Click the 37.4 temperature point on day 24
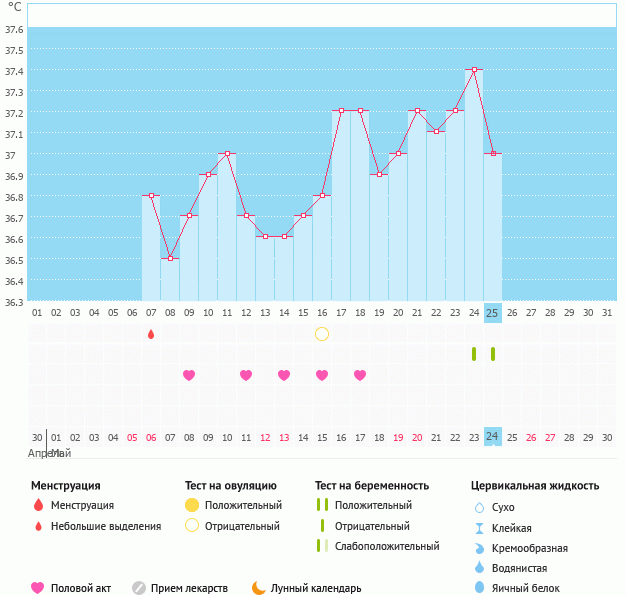The image size is (626, 595). click(474, 70)
